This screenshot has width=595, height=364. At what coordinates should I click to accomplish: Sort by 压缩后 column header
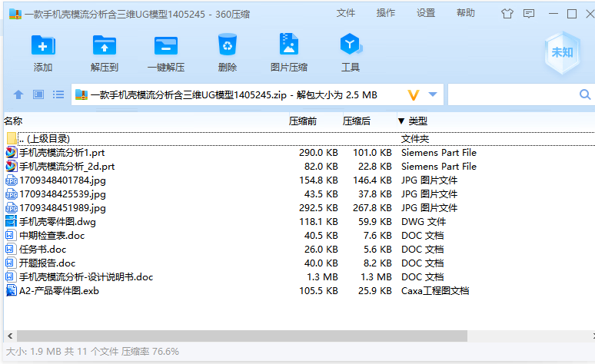coord(357,121)
